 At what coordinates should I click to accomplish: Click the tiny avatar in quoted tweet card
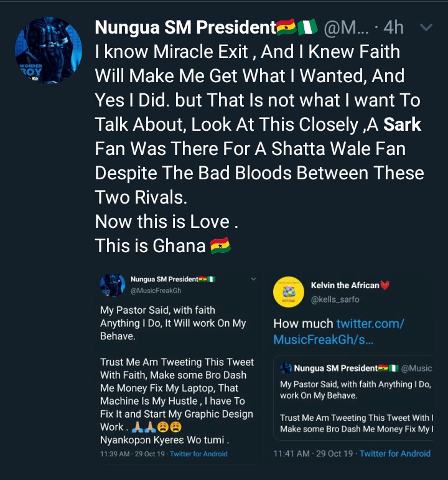286,368
